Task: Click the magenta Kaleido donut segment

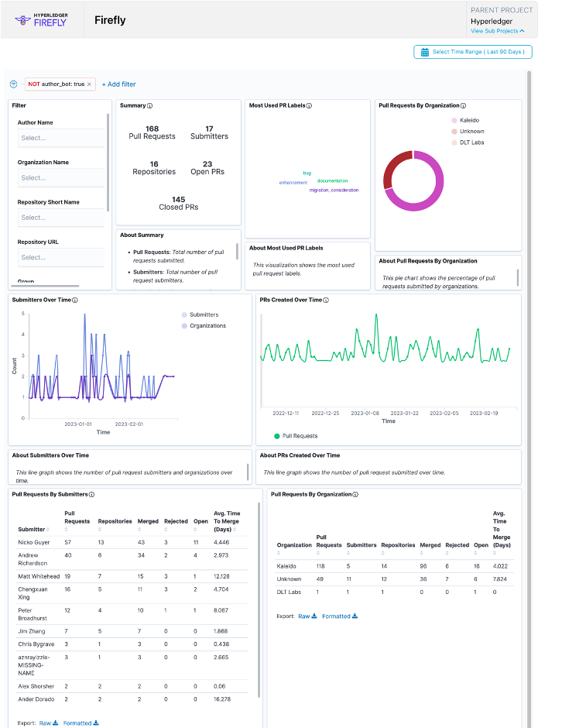Action: tap(439, 190)
